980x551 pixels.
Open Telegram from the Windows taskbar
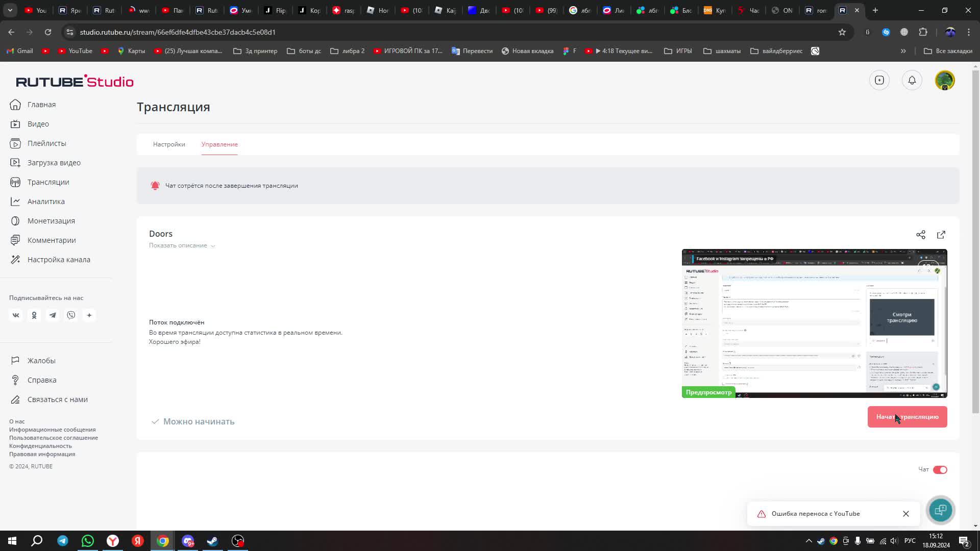click(x=63, y=541)
